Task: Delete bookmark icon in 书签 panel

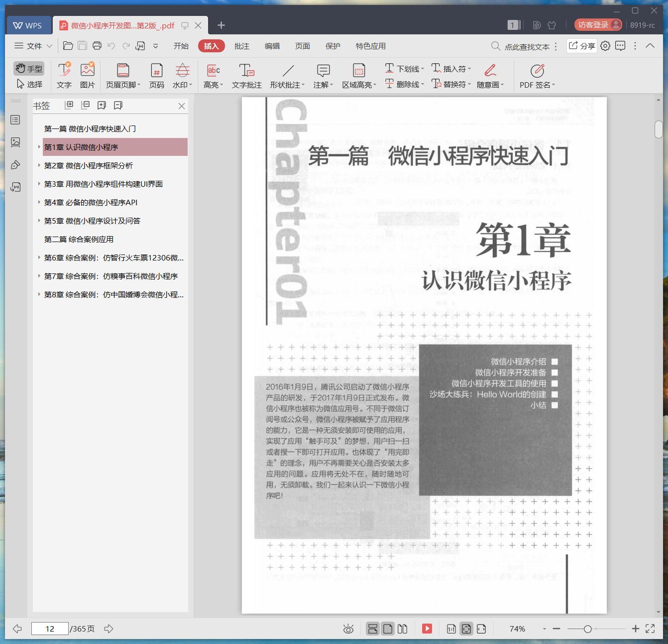Action: click(x=118, y=105)
